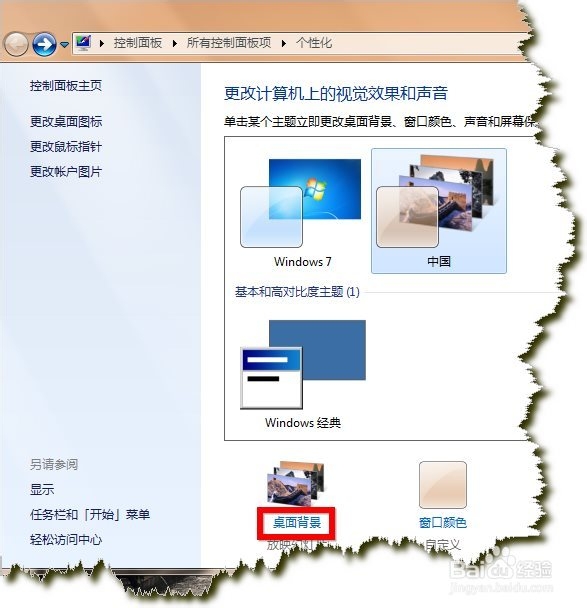587x608 pixels.
Task: Open 轻松访问中心 link
Action: tap(66, 539)
